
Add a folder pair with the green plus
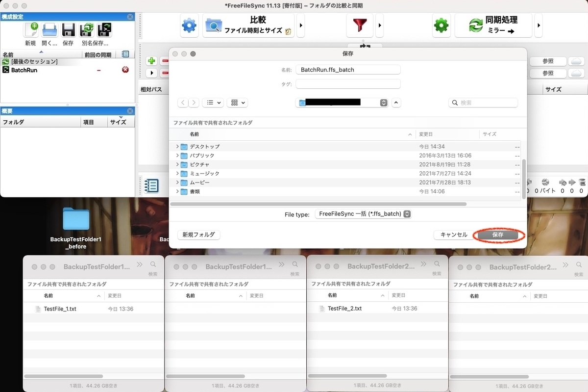152,61
